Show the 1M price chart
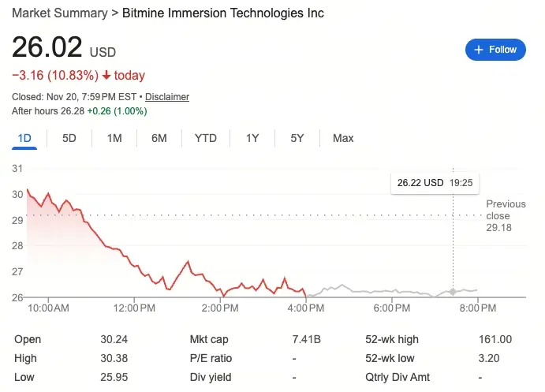Image resolution: width=545 pixels, height=392 pixels. coord(114,139)
